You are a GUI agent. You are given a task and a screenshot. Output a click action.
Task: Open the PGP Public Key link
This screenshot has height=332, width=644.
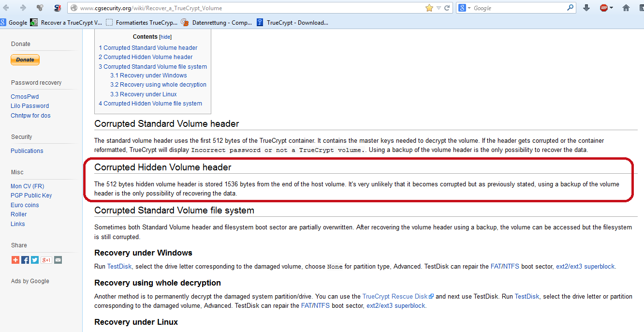[x=31, y=196]
